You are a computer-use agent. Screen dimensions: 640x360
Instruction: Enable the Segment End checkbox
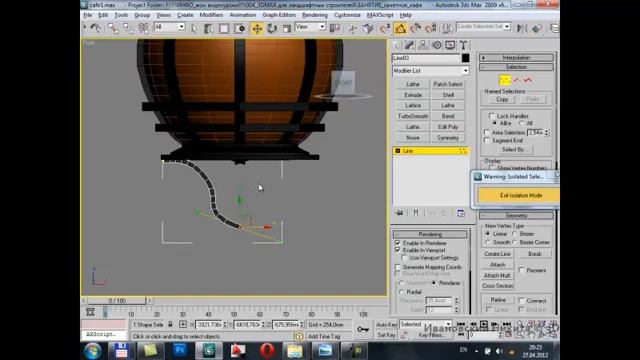[487, 140]
